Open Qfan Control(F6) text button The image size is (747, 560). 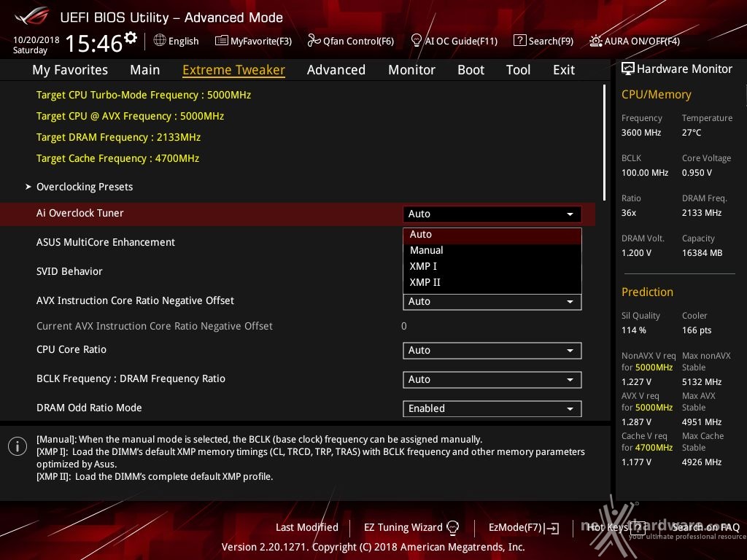click(358, 42)
